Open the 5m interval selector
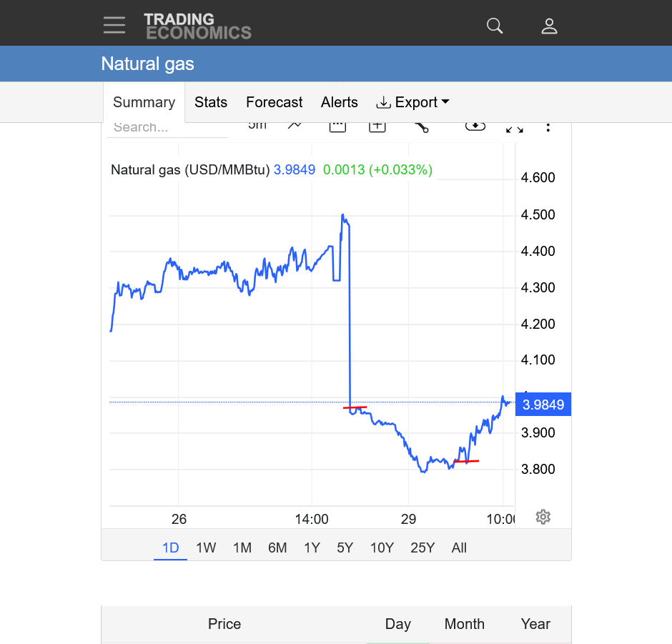672x644 pixels. click(257, 126)
